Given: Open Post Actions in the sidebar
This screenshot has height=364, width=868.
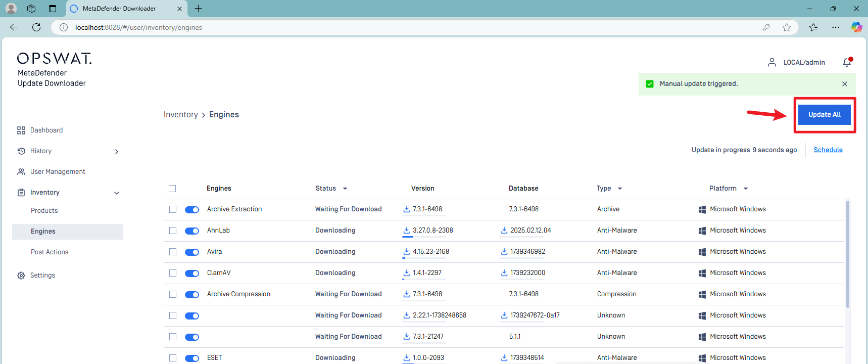Looking at the screenshot, I should 50,252.
